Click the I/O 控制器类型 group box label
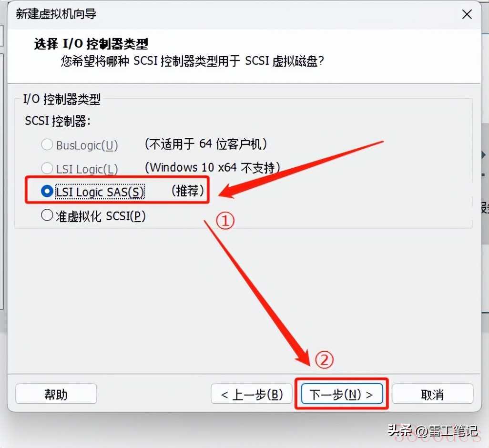The height and width of the screenshot is (448, 489). coord(62,99)
